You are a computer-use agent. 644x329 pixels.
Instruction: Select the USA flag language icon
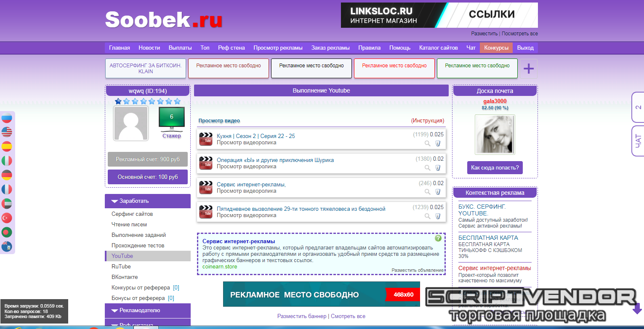click(x=7, y=132)
